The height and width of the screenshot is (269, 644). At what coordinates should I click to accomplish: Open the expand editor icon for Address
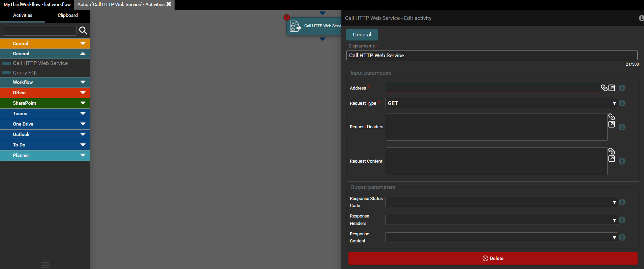pyautogui.click(x=612, y=88)
